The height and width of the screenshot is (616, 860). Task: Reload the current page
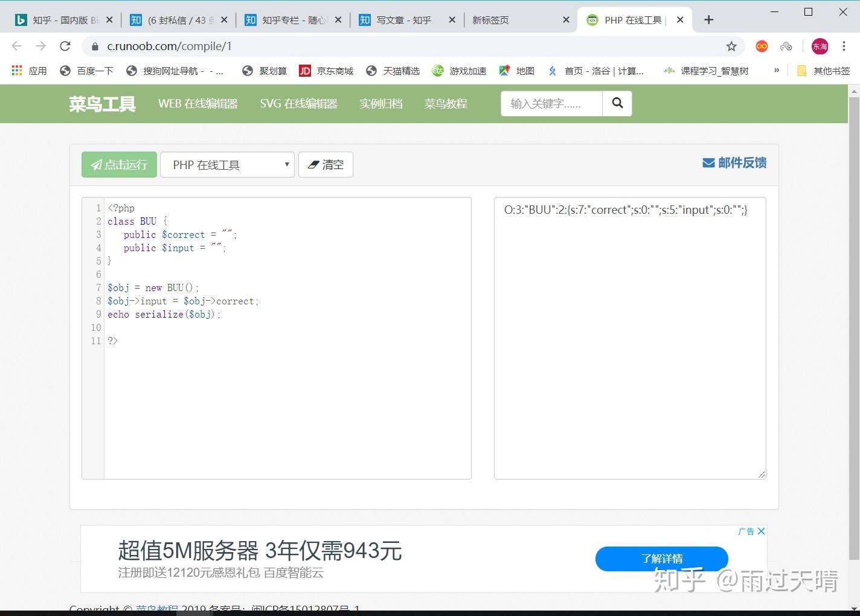pyautogui.click(x=65, y=47)
